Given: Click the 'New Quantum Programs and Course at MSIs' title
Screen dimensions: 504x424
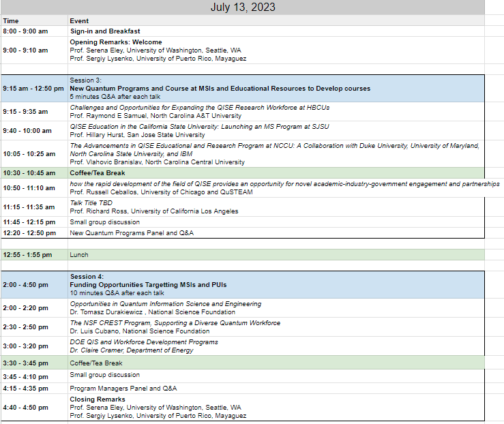Looking at the screenshot, I should click(x=220, y=89).
